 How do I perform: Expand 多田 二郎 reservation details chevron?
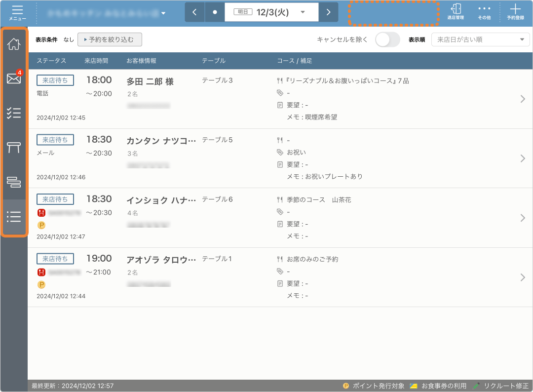tap(523, 99)
